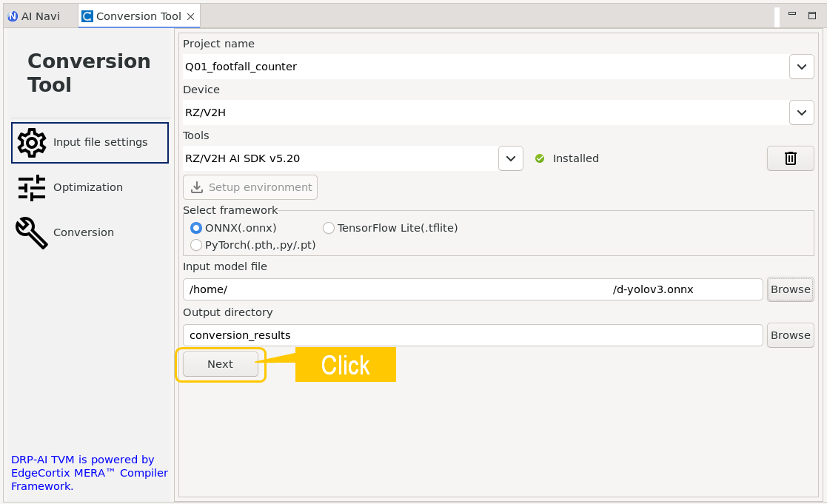Viewport: 827px width, 504px height.
Task: Click the AI Navi tab icon
Action: pos(13,16)
